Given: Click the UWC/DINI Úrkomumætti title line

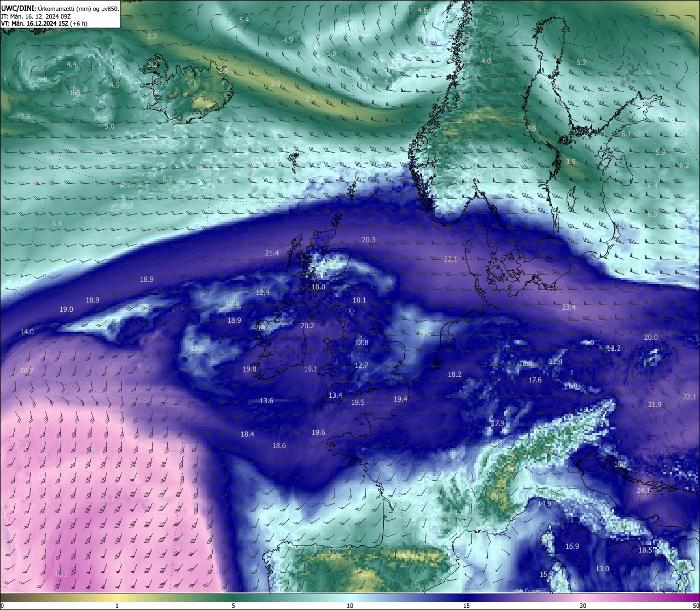Looking at the screenshot, I should [x=60, y=9].
